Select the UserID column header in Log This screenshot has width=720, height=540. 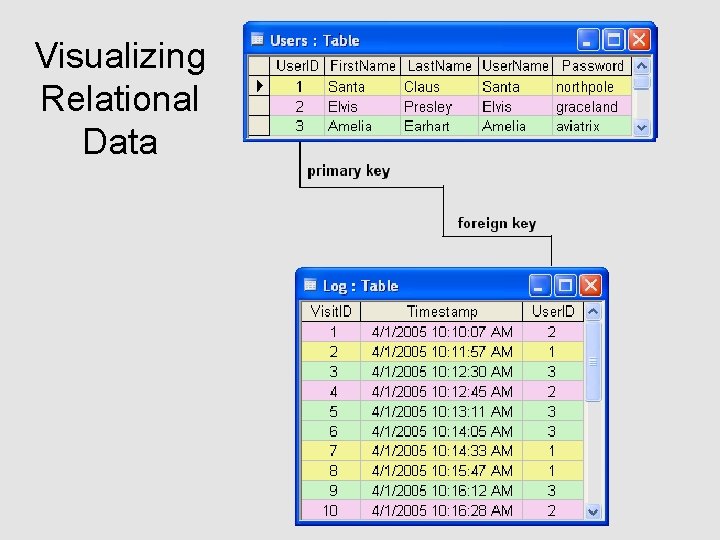click(553, 311)
